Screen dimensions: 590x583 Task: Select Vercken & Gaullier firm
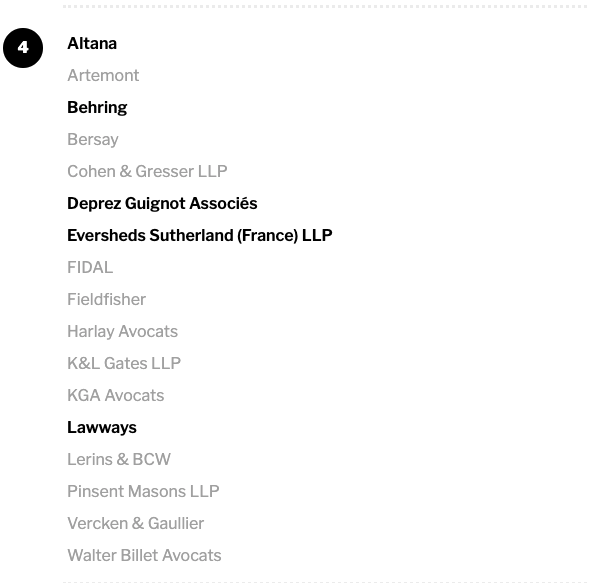(x=135, y=524)
